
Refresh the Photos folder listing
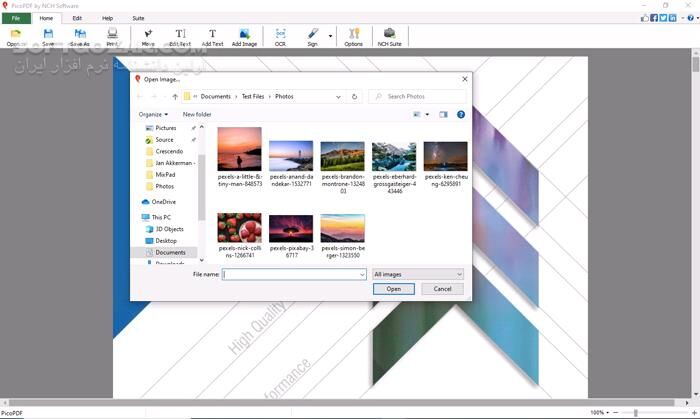coord(354,97)
